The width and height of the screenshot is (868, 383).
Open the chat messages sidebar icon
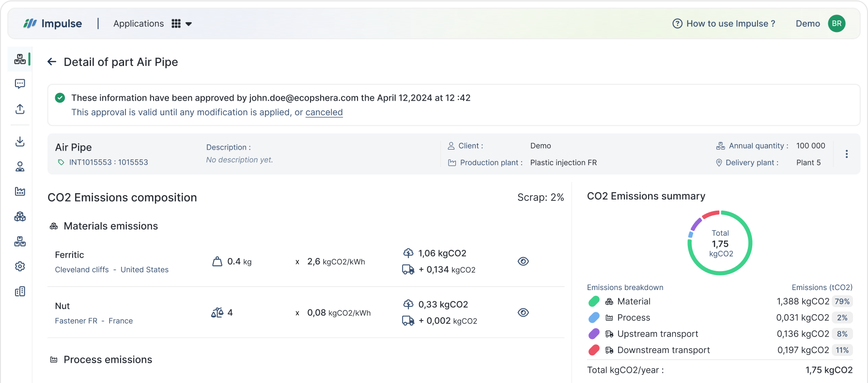coord(20,84)
